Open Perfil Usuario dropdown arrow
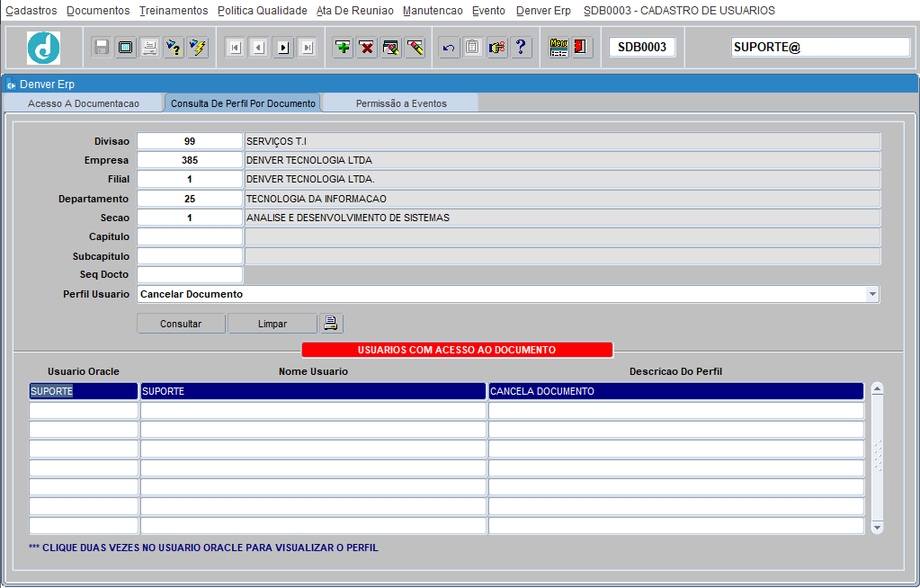Screen dimensions: 920x588 [x=872, y=294]
